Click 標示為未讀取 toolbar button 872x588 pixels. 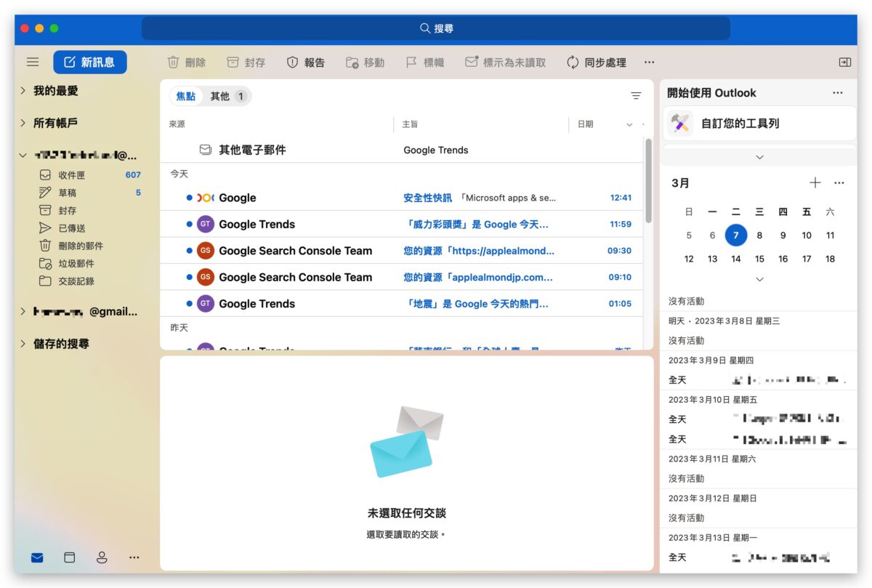click(x=505, y=63)
